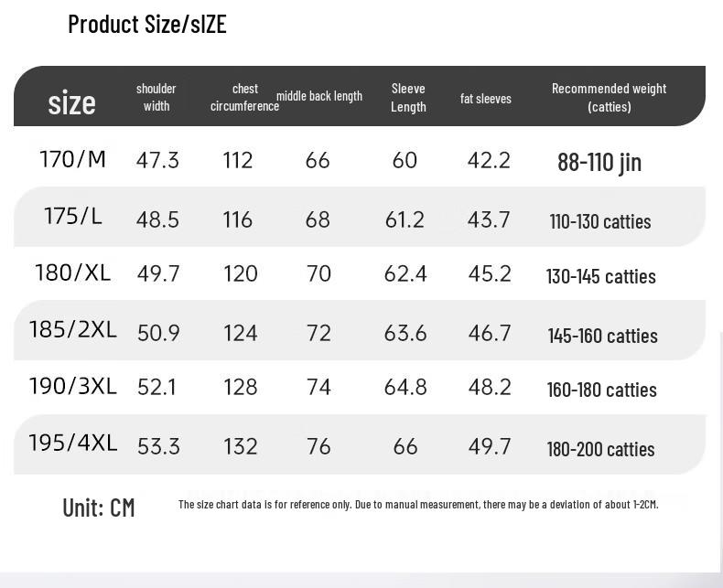
Task: Click the "88-110 jin" weight cell
Action: [x=599, y=163]
